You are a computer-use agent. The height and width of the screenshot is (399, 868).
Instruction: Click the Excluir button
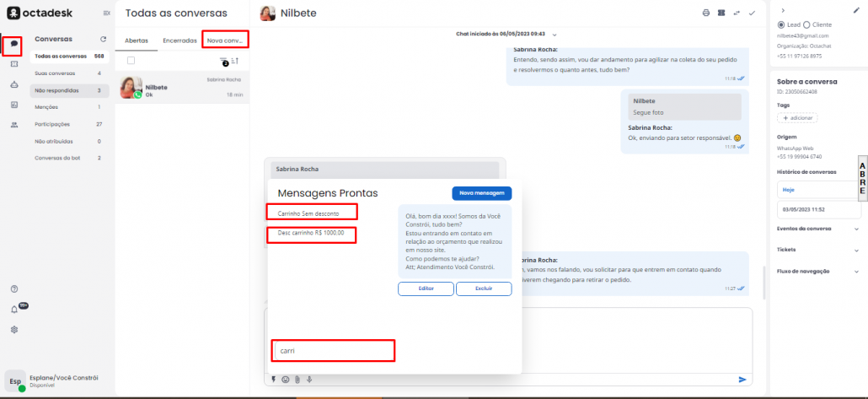[484, 288]
